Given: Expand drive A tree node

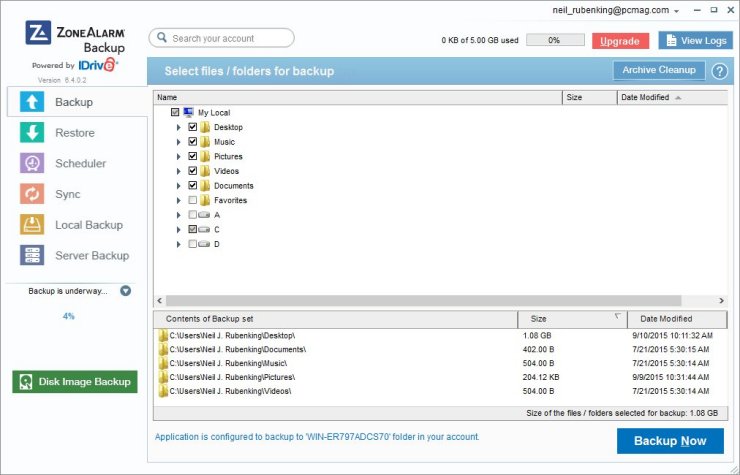Looking at the screenshot, I should pyautogui.click(x=178, y=215).
